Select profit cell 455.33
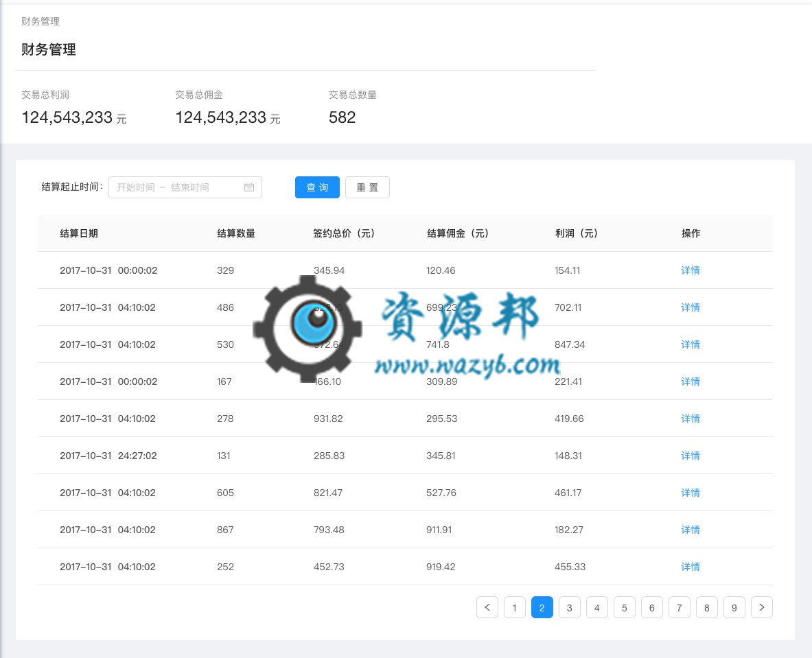Viewport: 812px width, 658px height. coord(570,567)
